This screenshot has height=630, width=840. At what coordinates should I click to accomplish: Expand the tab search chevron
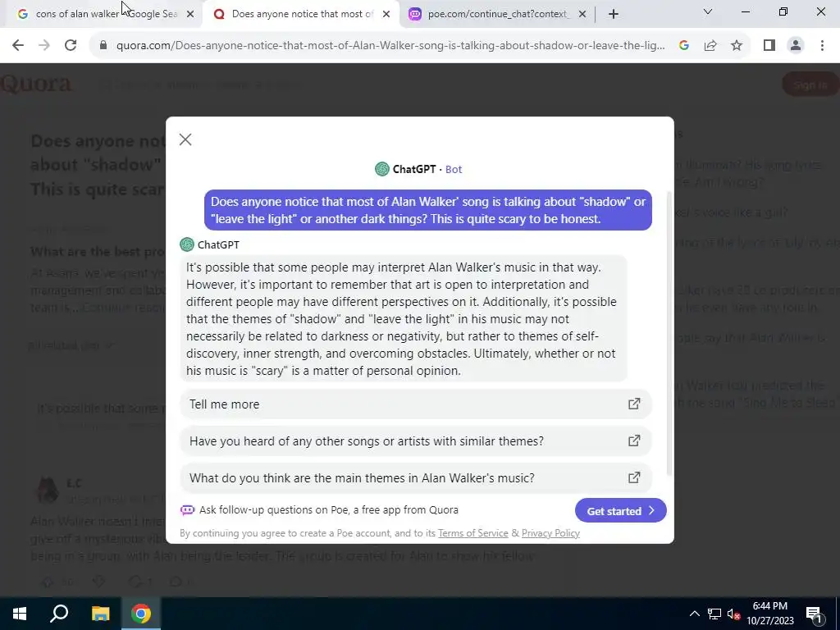click(x=708, y=11)
